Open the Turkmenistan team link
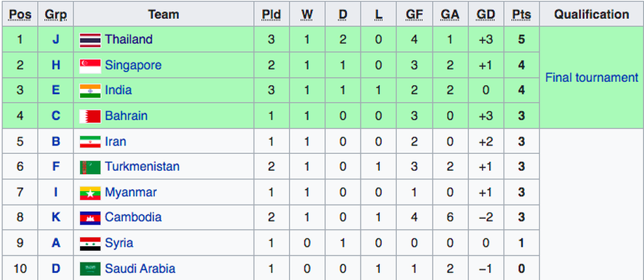The image size is (644, 280). coord(142,166)
